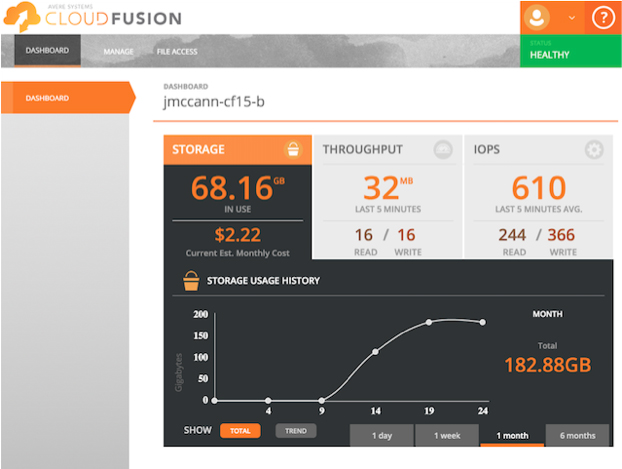Select the 6 months time range
Image resolution: width=622 pixels, height=469 pixels.
click(x=578, y=435)
